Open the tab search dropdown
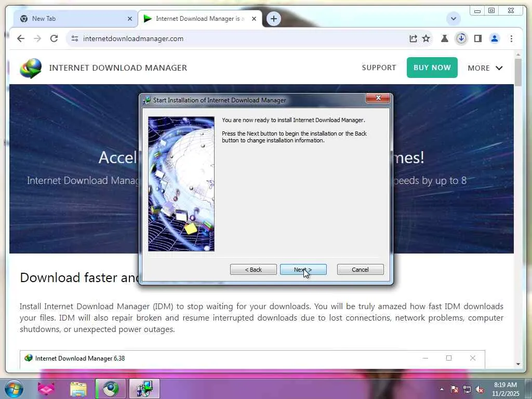 point(453,19)
